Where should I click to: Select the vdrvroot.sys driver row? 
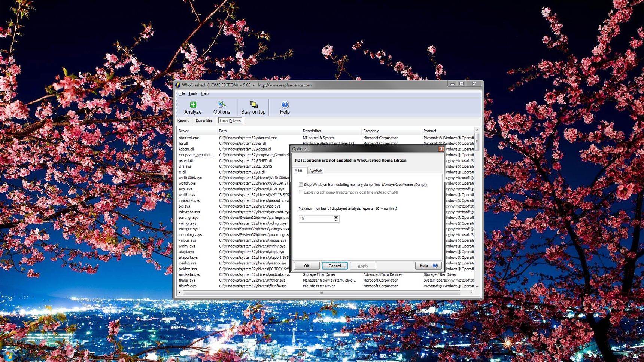(x=233, y=212)
